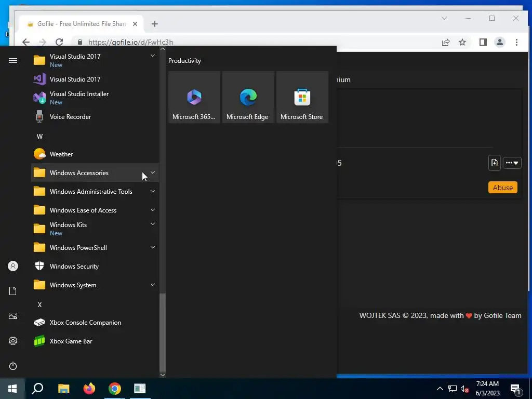Viewport: 532px width, 399px height.
Task: Launch Xbox Console Companion
Action: tap(95, 322)
